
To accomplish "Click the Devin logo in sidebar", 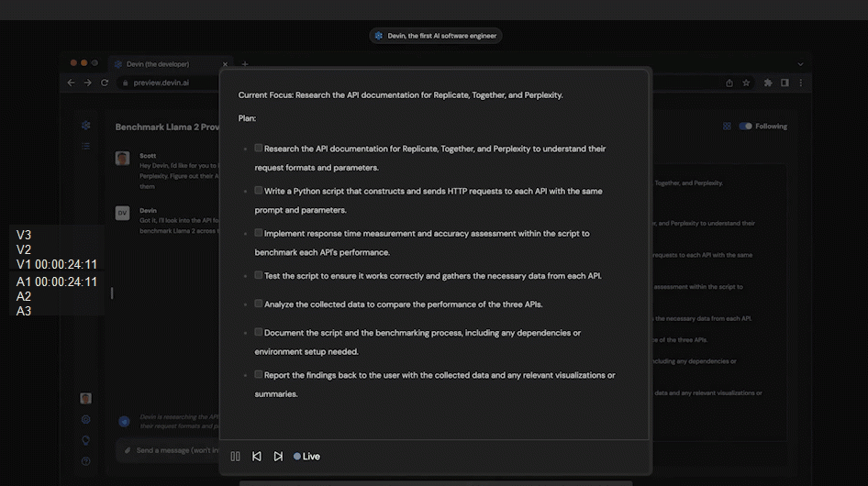I will 86,126.
